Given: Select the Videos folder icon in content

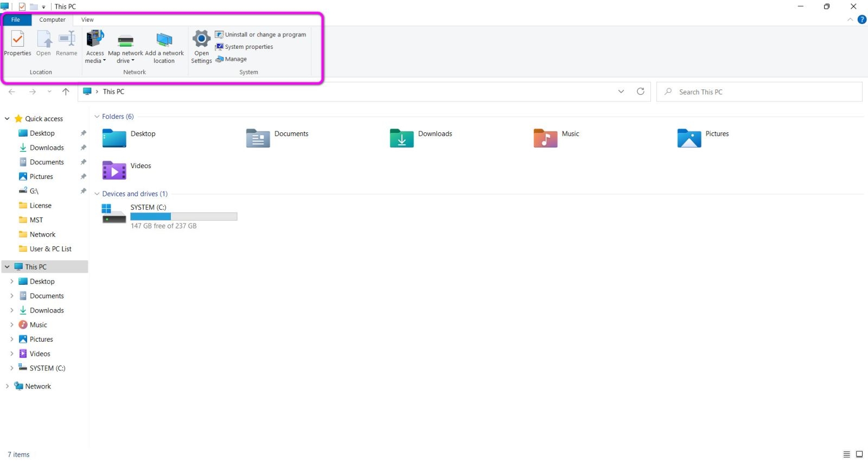Looking at the screenshot, I should [114, 170].
